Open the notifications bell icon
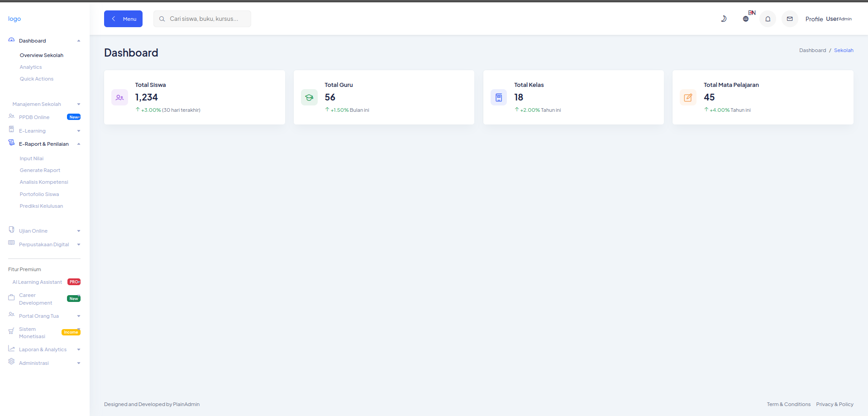The height and width of the screenshot is (416, 868). pyautogui.click(x=768, y=19)
